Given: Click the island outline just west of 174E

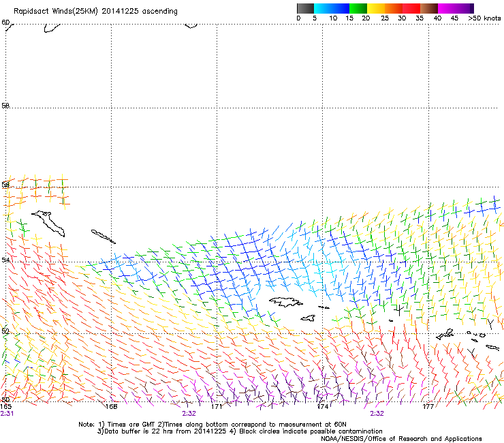Looking at the screenshot, I should coord(309,318).
